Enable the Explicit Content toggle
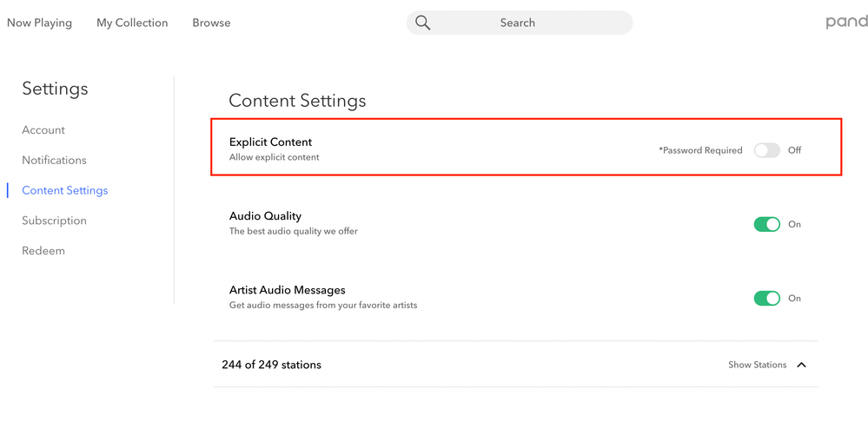868x435 pixels. (766, 150)
